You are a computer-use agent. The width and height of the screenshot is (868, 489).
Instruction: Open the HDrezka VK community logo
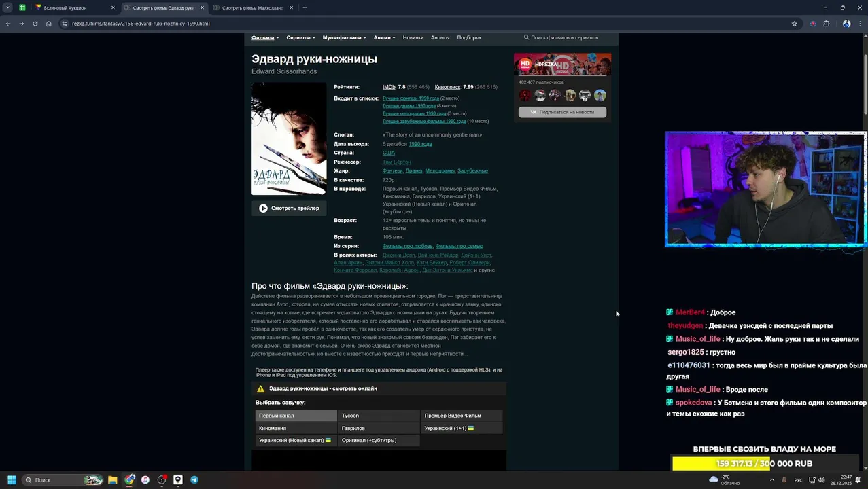(x=525, y=64)
